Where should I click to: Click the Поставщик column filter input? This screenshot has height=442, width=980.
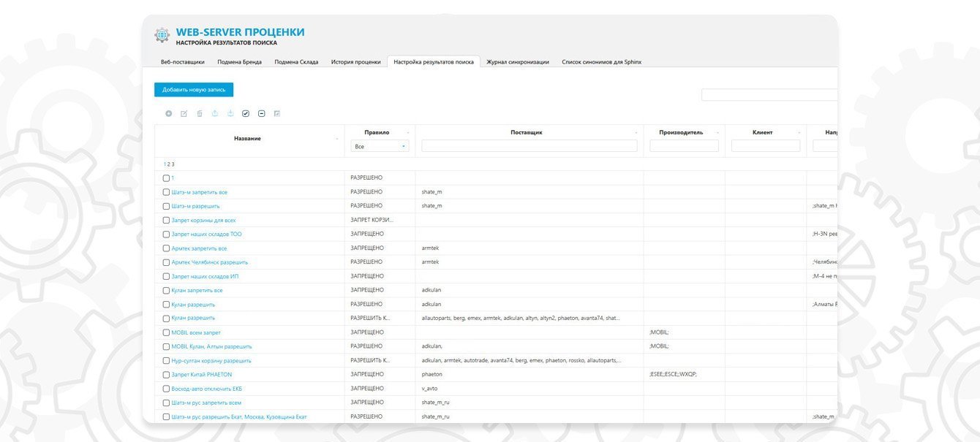tap(529, 146)
